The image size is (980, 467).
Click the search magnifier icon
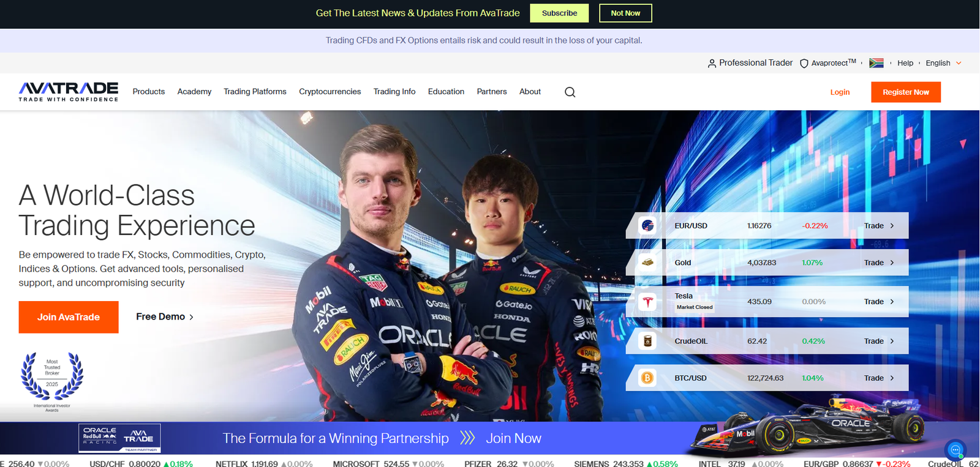[x=570, y=92]
